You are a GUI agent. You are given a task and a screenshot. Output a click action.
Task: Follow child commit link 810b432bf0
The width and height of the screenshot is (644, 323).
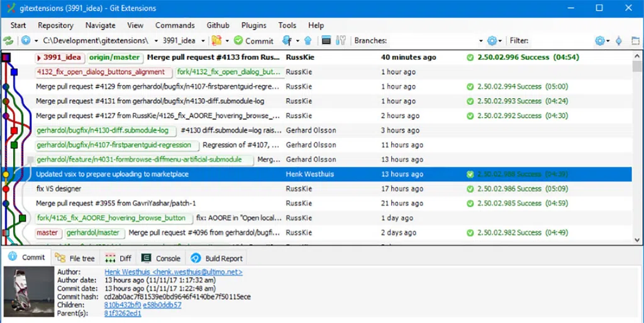[x=123, y=305]
